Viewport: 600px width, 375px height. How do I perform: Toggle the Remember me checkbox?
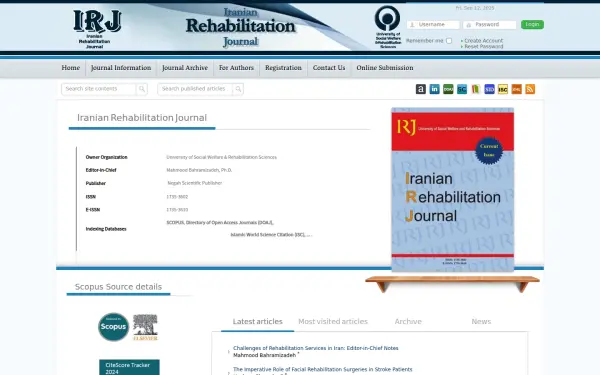pos(449,41)
